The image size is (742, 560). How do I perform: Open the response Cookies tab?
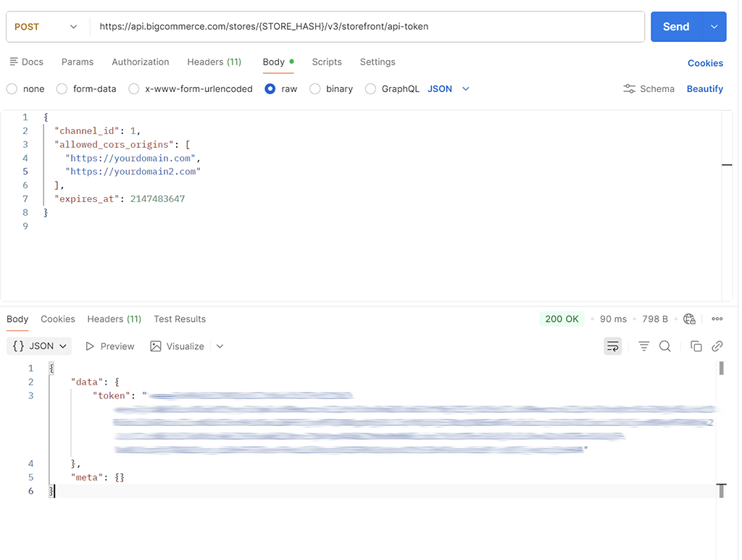coord(58,319)
